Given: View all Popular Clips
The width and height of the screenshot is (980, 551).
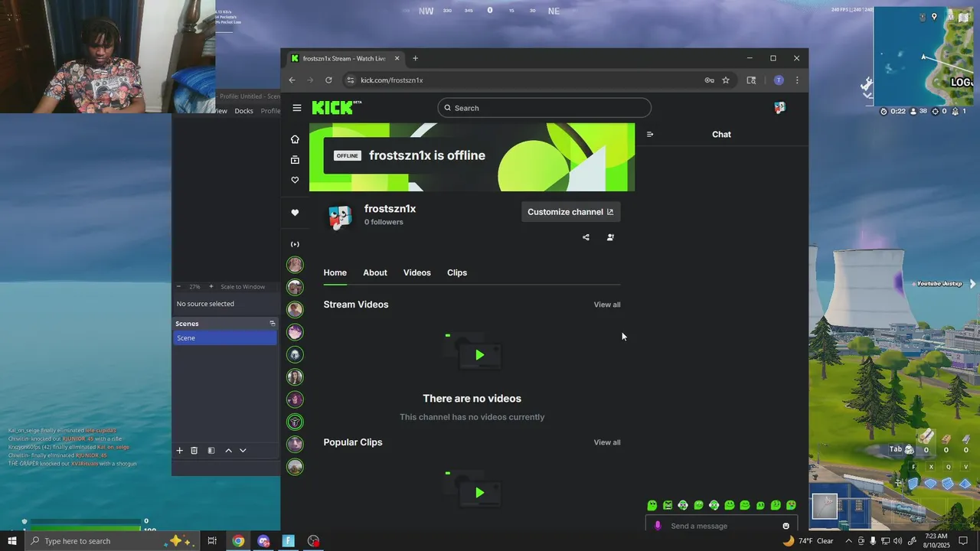Looking at the screenshot, I should (607, 442).
